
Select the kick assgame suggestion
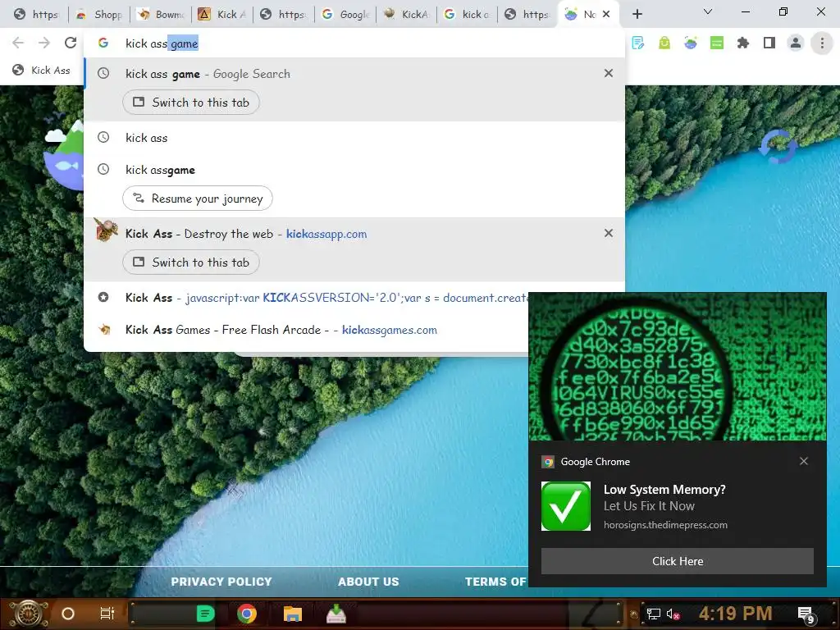point(354,170)
